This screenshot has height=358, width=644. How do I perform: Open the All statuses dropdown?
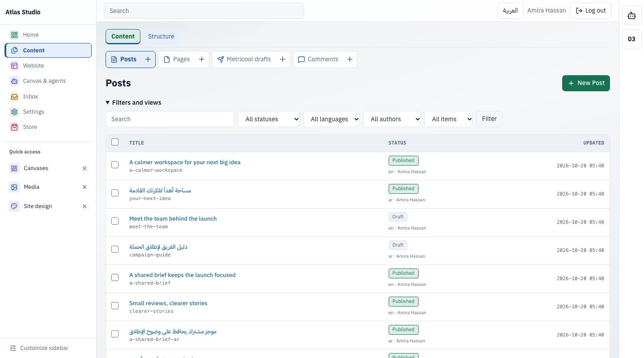269,119
